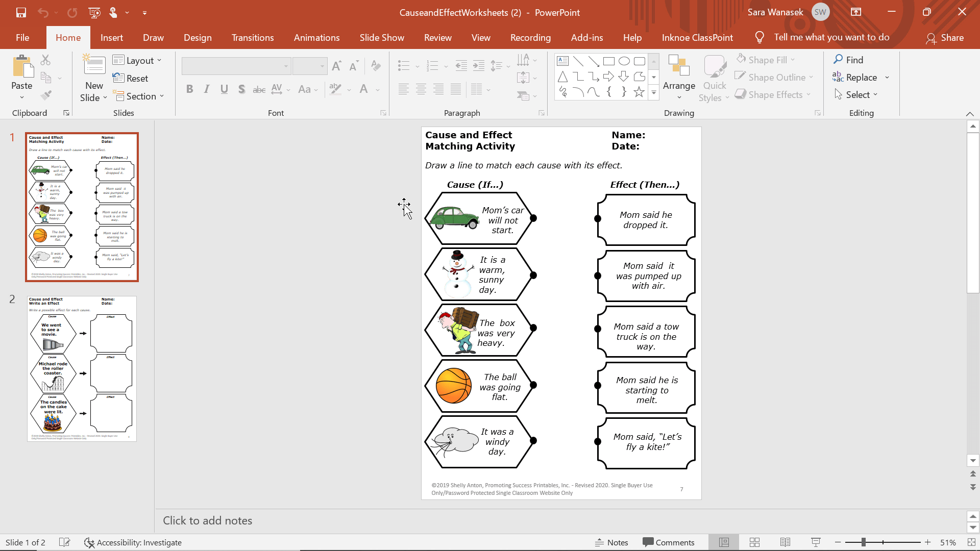Select the Insert ribbon tab

pos(112,37)
